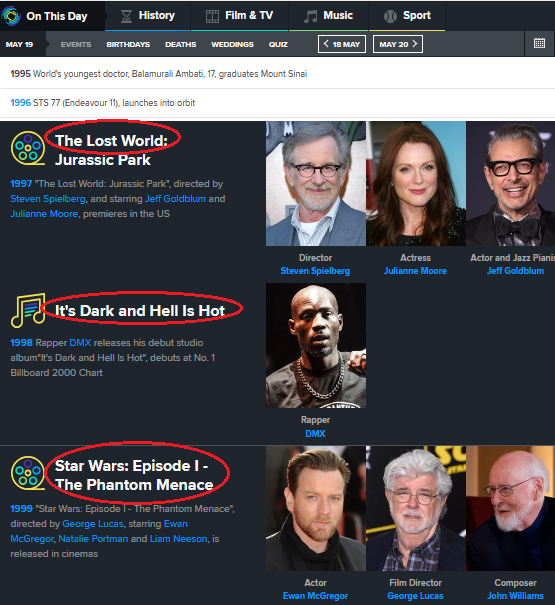Select the MAY 19 date label
Screen dimensions: 555x605
point(19,44)
